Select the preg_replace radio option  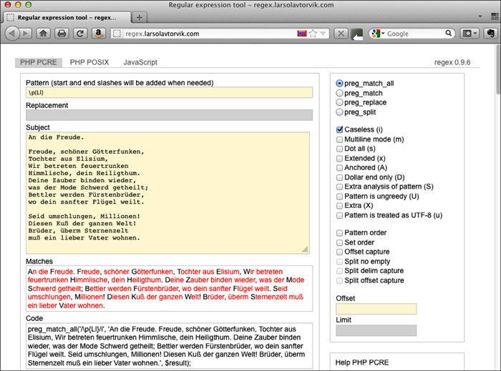click(x=339, y=102)
